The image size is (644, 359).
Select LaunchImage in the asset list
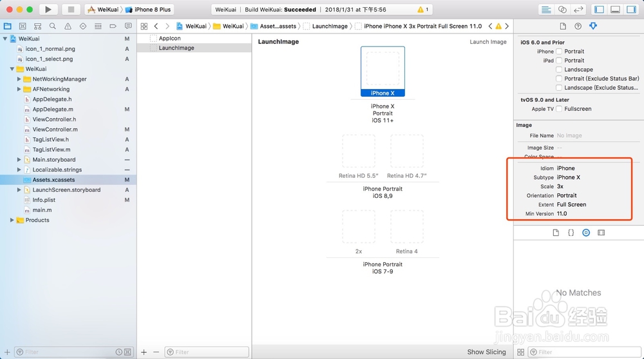pos(176,48)
